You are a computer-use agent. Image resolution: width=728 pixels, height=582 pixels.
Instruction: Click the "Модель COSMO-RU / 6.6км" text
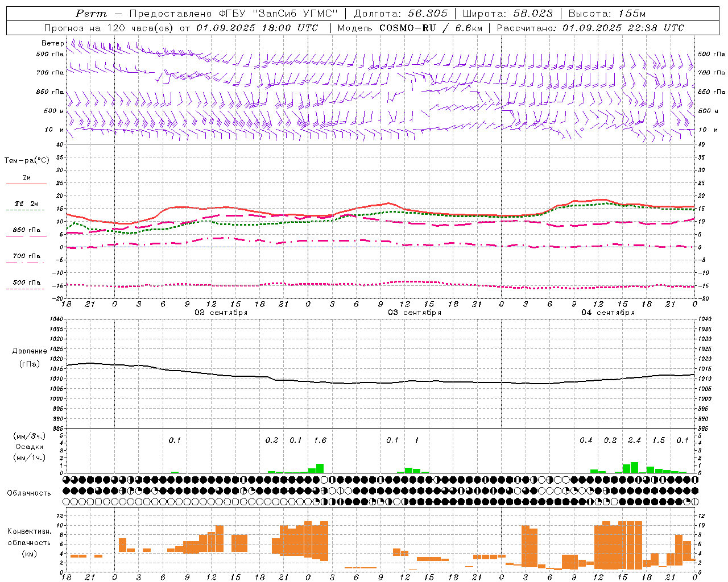(x=409, y=28)
